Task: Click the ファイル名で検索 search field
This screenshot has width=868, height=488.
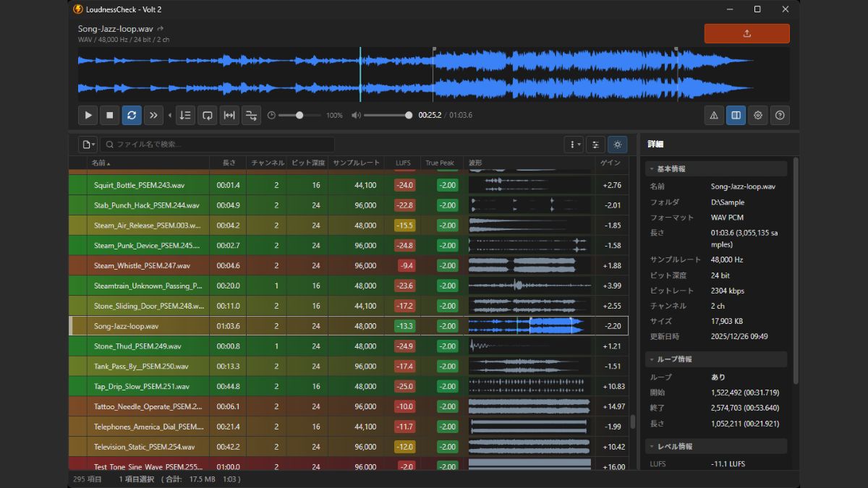Action: pyautogui.click(x=217, y=145)
